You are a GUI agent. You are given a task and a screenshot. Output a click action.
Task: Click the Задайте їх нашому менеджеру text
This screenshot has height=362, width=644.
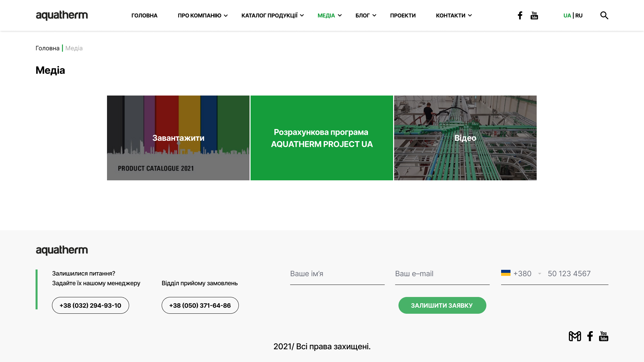(x=96, y=283)
